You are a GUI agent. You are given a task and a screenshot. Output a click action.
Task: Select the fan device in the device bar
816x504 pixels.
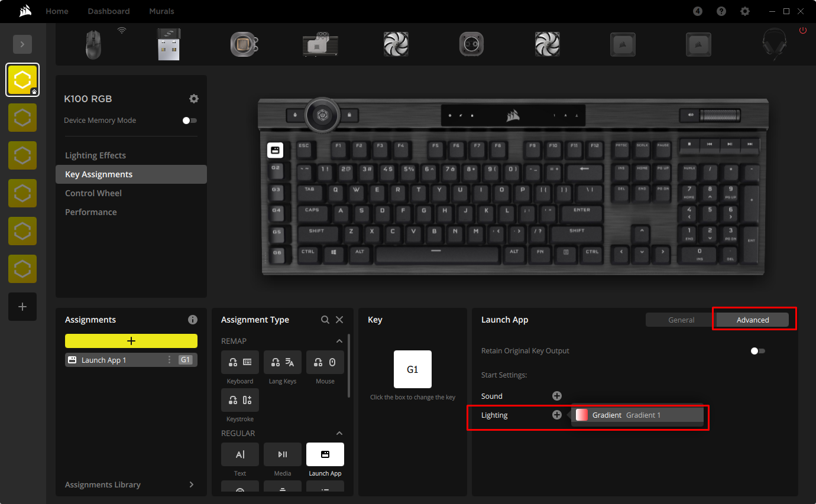(396, 44)
